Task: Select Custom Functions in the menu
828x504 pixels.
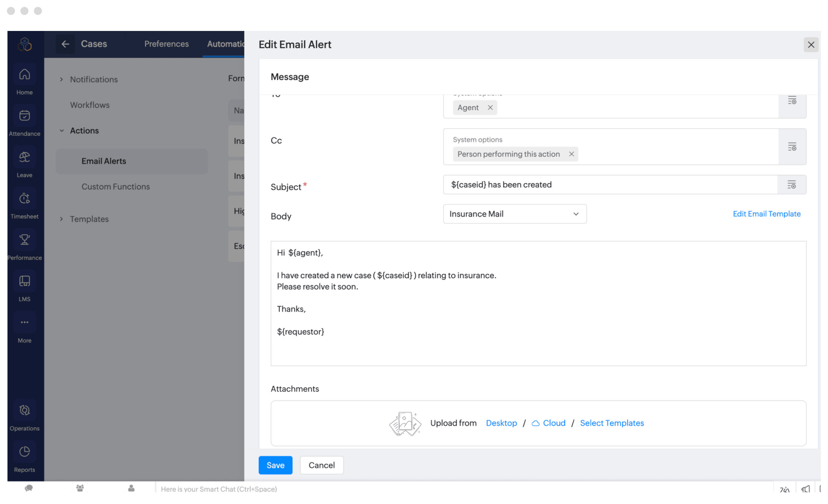Action: pos(116,186)
